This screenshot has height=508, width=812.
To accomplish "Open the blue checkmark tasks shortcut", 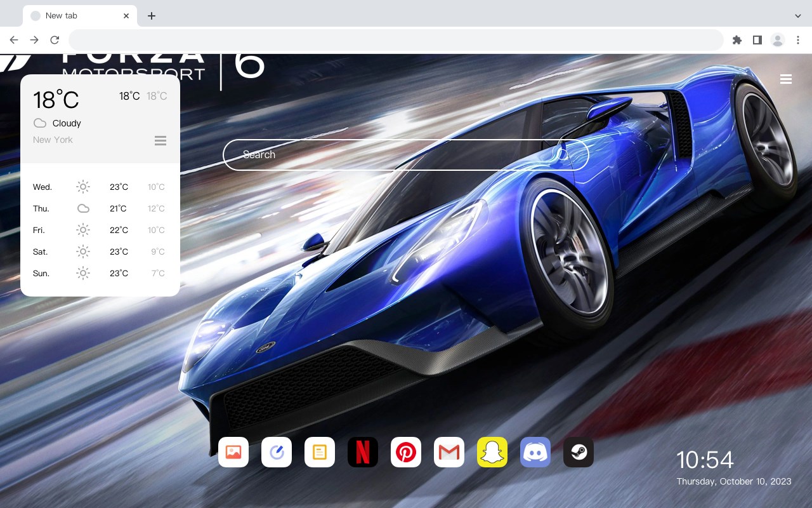I will coord(277,452).
